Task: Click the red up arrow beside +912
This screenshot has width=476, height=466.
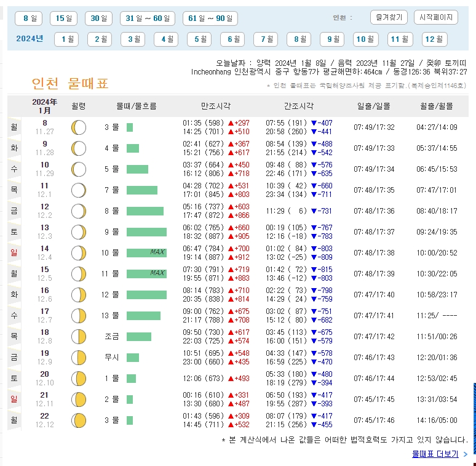Action: pyautogui.click(x=231, y=257)
